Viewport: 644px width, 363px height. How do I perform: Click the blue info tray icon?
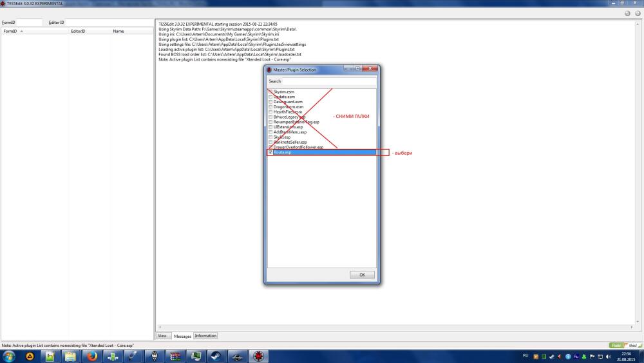point(568,357)
